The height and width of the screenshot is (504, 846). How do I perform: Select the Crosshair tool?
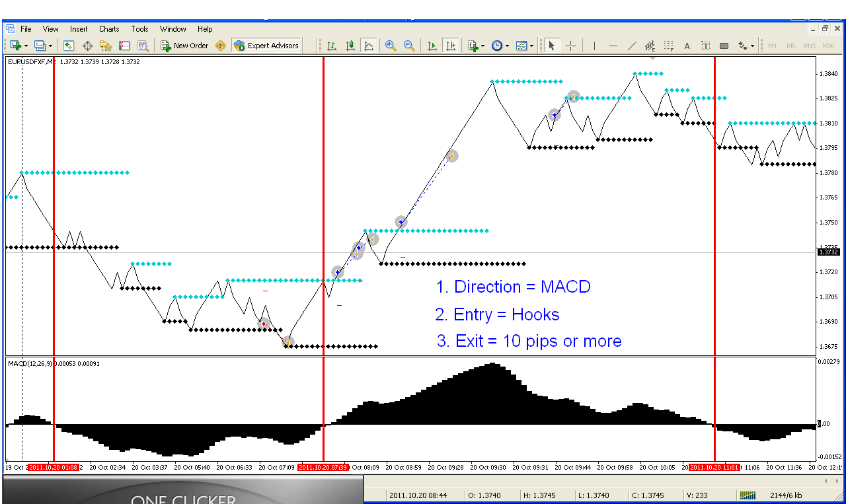coord(570,46)
